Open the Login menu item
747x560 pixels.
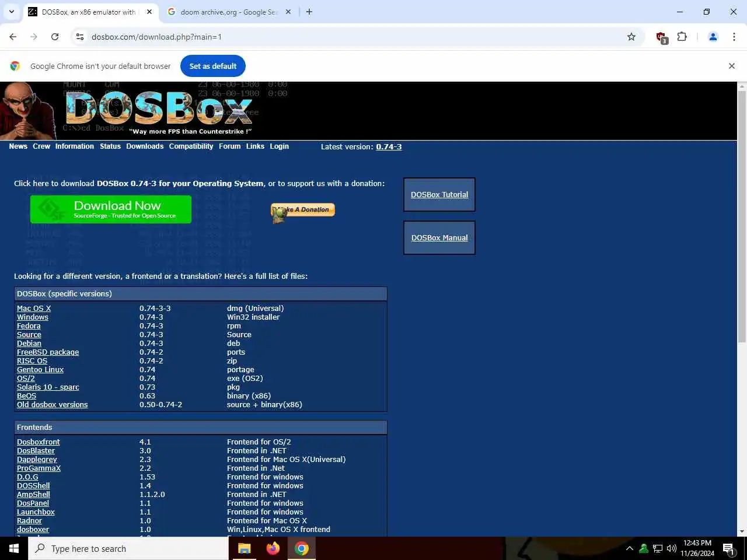pos(280,146)
